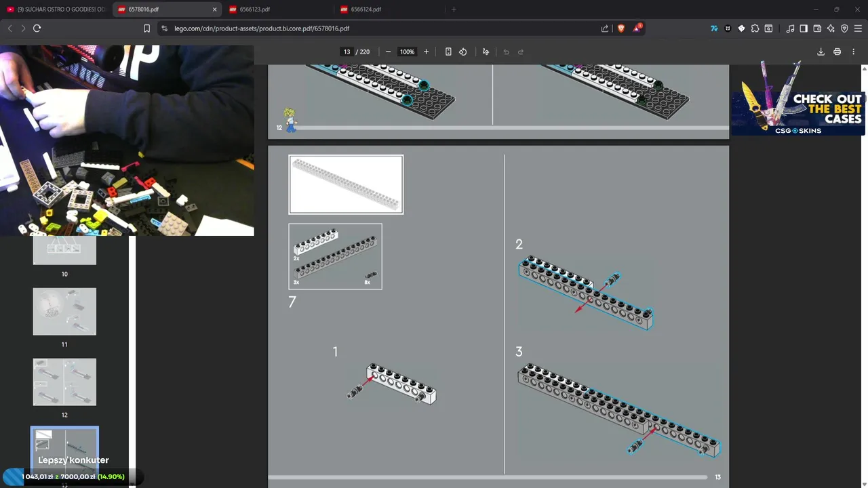Download the PDF file

click(x=821, y=52)
